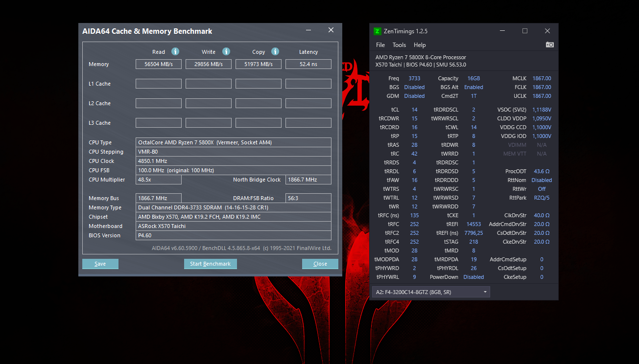Click Motherboard value ASRock X570 Taichi

coord(234,226)
